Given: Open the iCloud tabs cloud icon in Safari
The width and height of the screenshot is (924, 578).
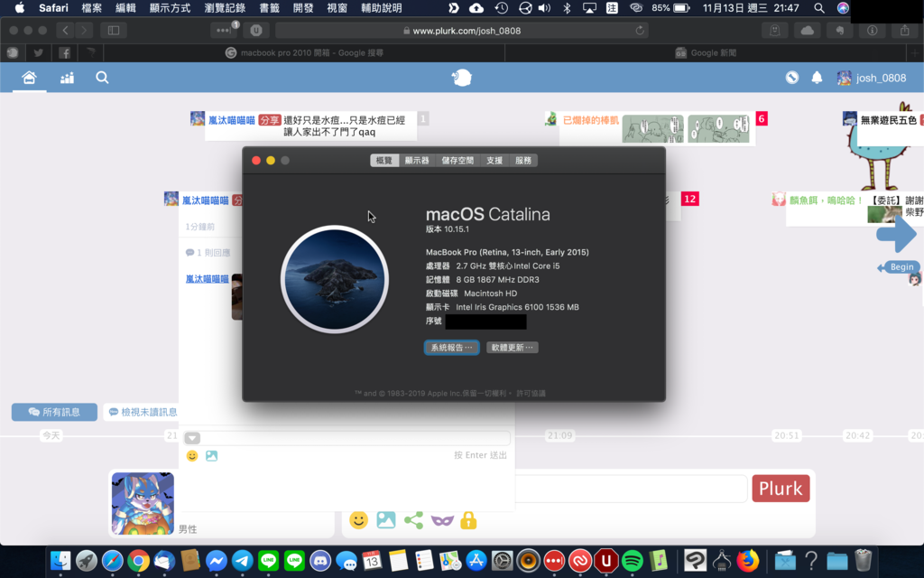Looking at the screenshot, I should (x=808, y=30).
